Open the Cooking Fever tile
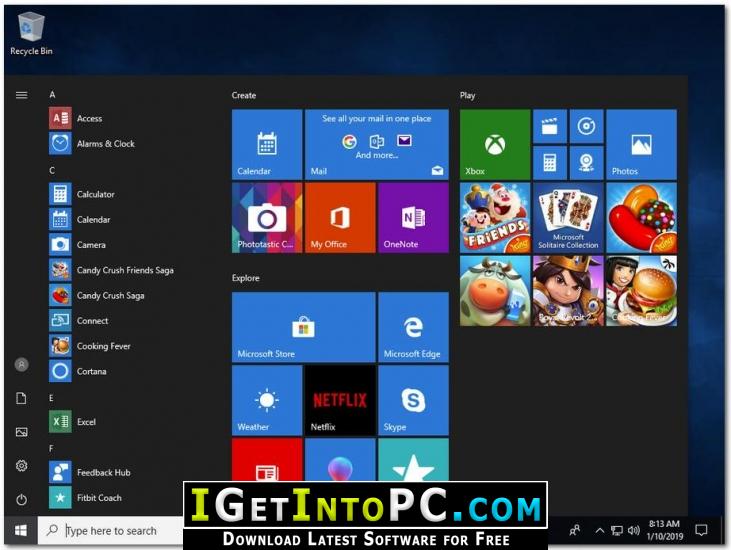Viewport: 731px width, 550px height. tap(641, 290)
